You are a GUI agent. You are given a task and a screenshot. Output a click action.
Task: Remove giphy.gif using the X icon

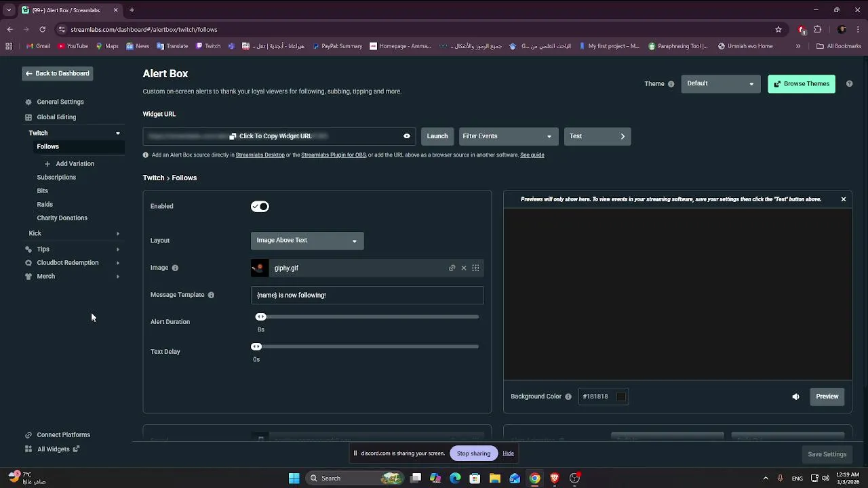point(464,268)
